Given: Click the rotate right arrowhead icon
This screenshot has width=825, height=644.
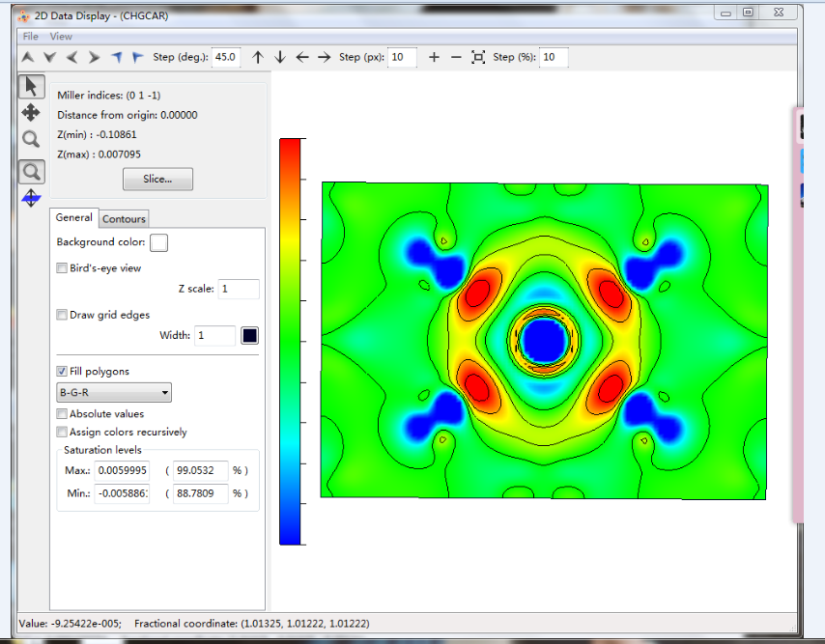Looking at the screenshot, I should 94,58.
